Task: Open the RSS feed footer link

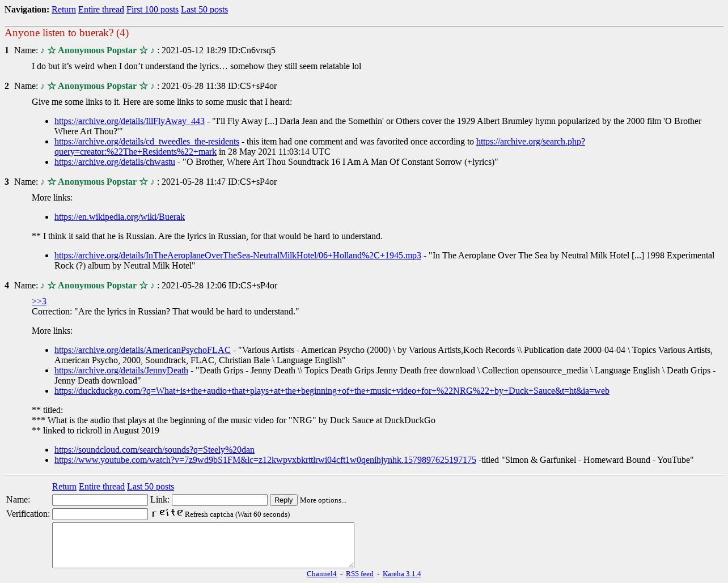Action: pos(359,574)
